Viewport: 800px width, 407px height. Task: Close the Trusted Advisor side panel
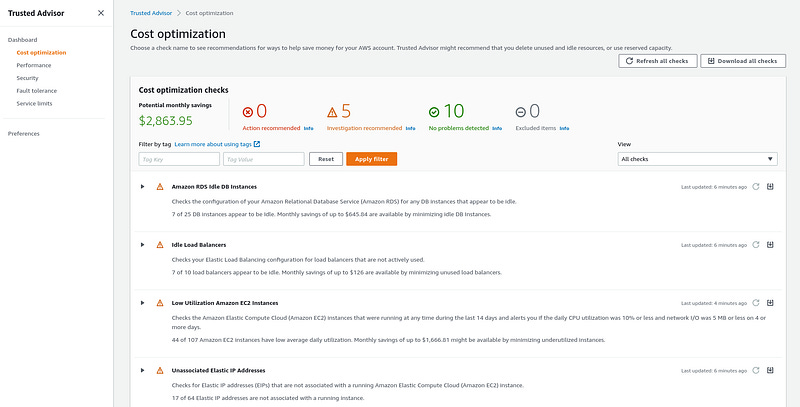pos(101,13)
